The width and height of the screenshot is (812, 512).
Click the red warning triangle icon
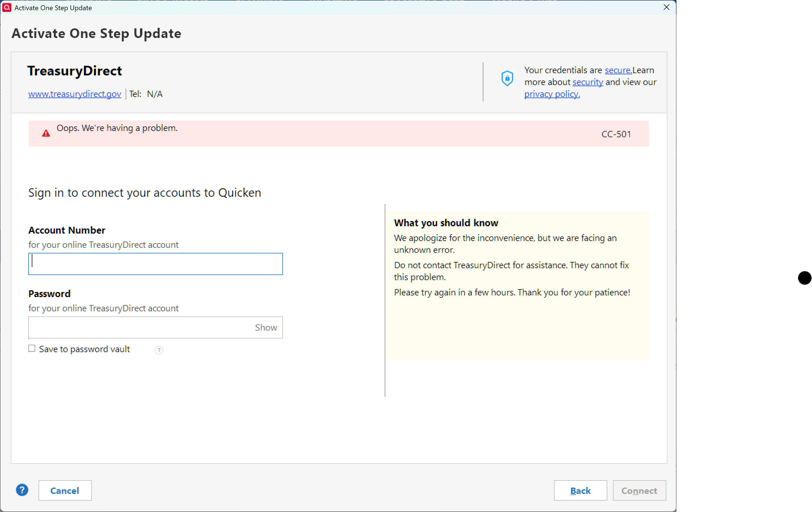46,134
